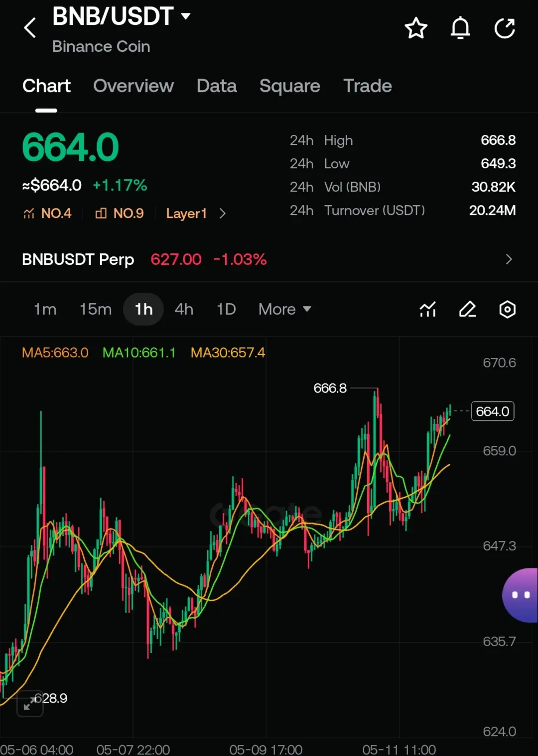The image size is (538, 756).
Task: Expand chart to fullscreen
Action: pyautogui.click(x=30, y=703)
